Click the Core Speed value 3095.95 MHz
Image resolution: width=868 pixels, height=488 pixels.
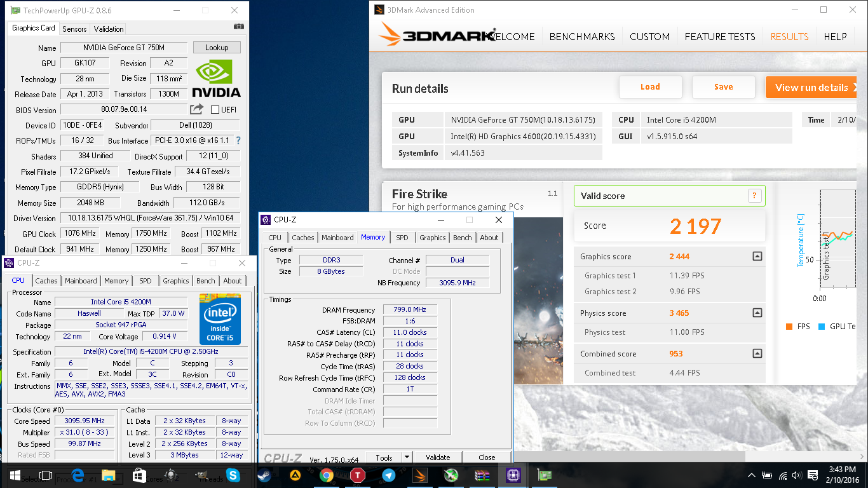pos(85,421)
